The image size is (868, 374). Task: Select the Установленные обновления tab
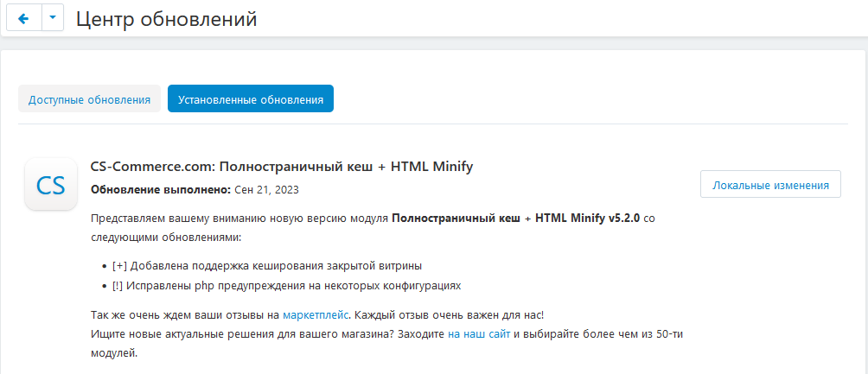point(250,99)
